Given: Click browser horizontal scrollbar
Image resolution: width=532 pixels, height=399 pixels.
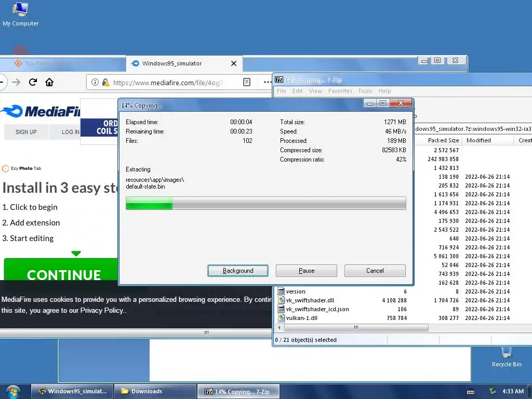Looking at the screenshot, I should (x=206, y=332).
